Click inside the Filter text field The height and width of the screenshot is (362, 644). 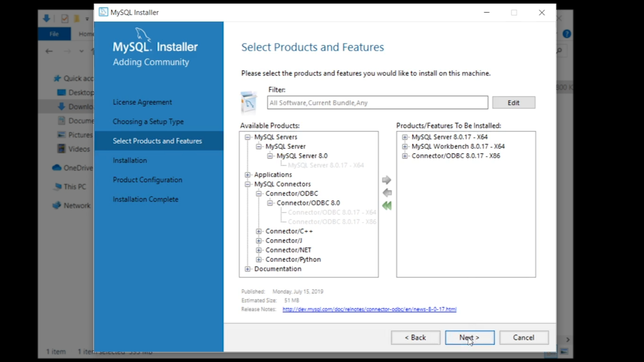(x=377, y=103)
